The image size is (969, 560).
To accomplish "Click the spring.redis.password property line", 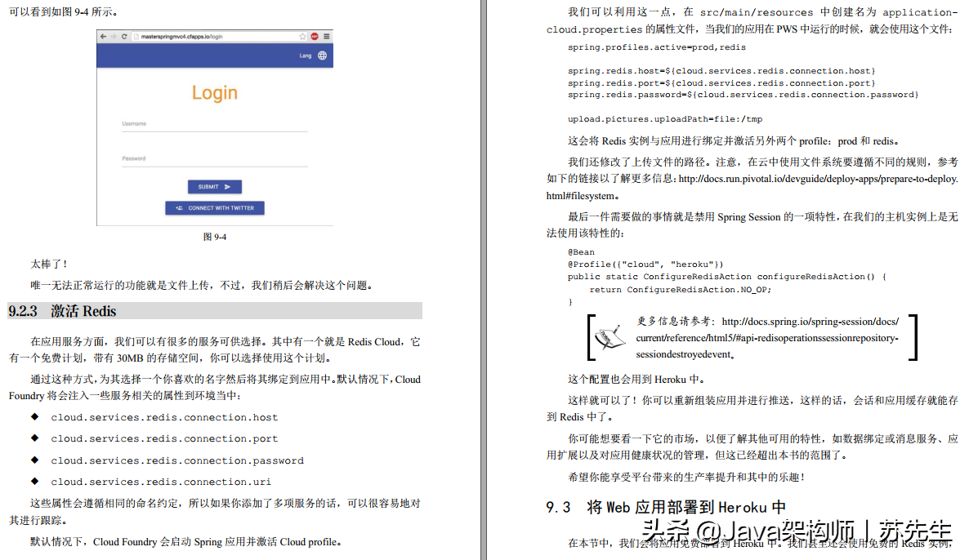I will click(743, 95).
